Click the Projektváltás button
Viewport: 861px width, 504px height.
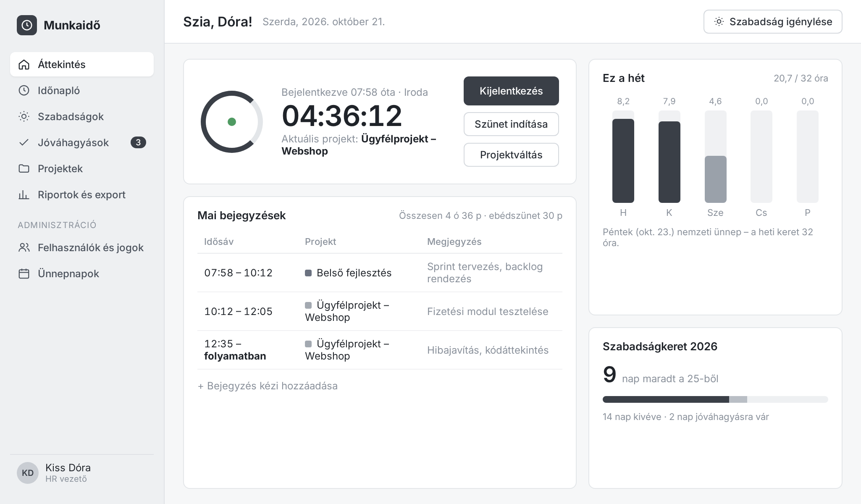pos(511,155)
